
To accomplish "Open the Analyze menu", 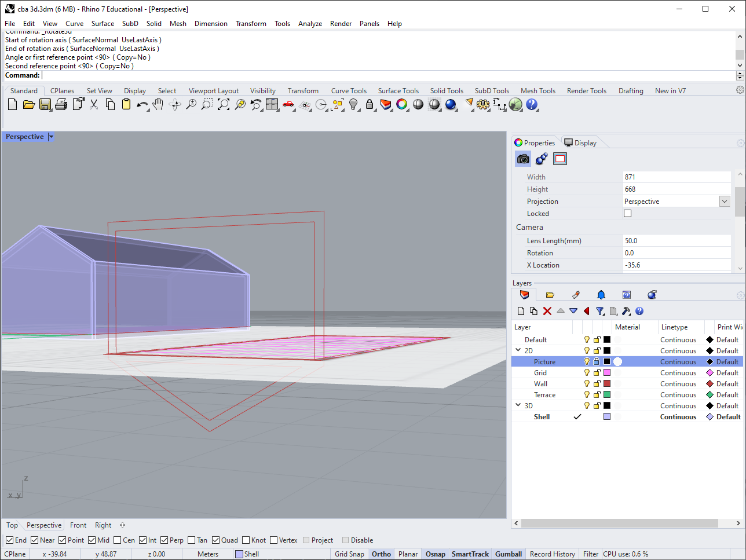I will pyautogui.click(x=310, y=24).
